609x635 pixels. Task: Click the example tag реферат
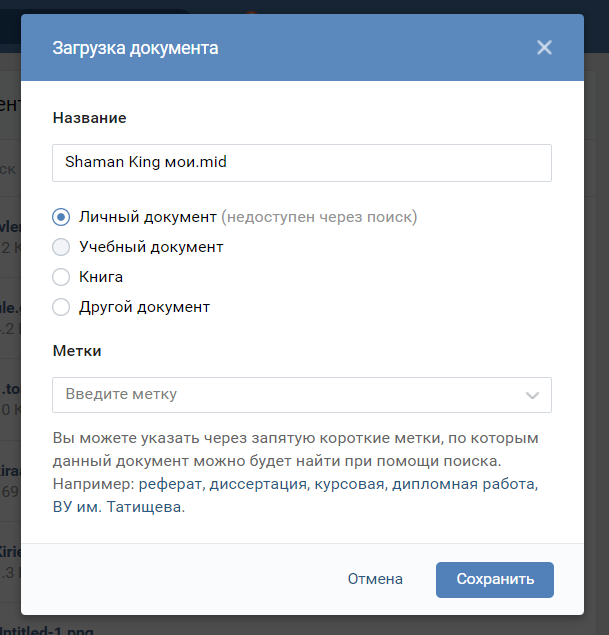pos(168,484)
